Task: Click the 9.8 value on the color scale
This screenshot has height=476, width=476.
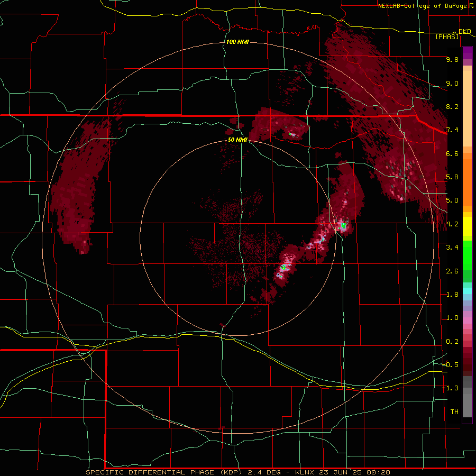Action: point(452,59)
